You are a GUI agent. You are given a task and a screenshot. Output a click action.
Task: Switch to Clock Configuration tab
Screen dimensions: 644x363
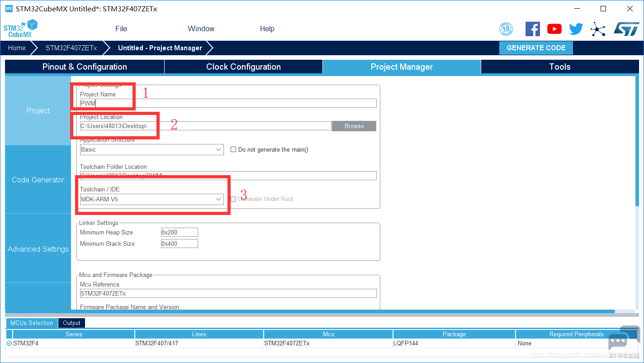coord(243,67)
